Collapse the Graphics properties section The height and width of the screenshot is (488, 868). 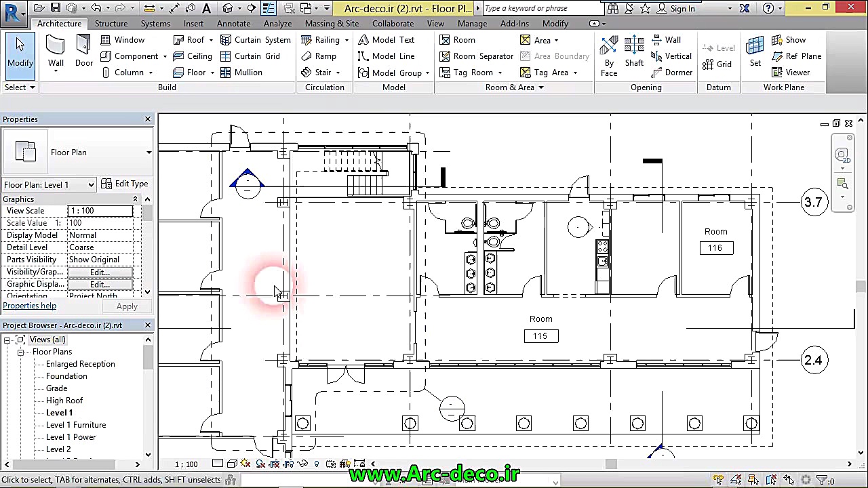(x=135, y=199)
